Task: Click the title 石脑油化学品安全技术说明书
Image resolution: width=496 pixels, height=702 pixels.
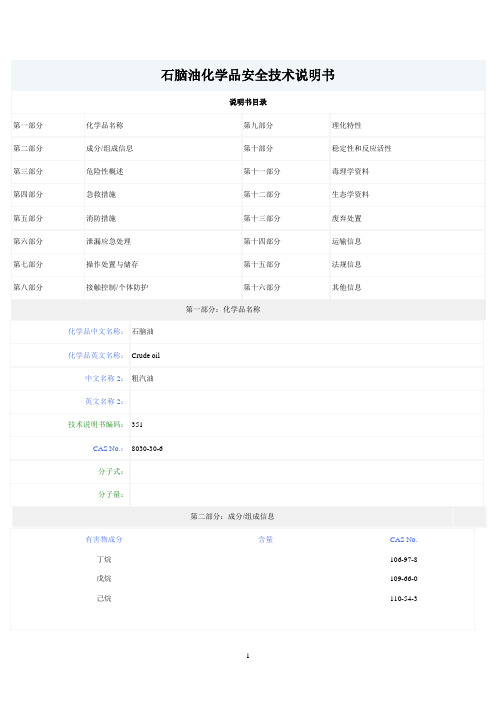Action: tap(248, 75)
